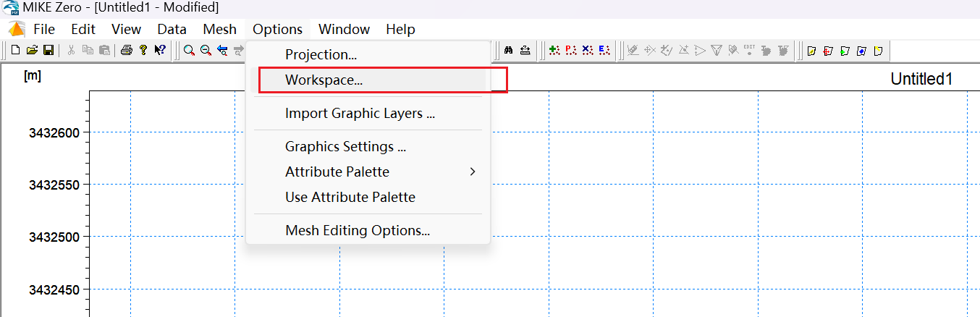This screenshot has width=980, height=317.
Task: Click the 3432600 y-axis label
Action: [x=54, y=132]
